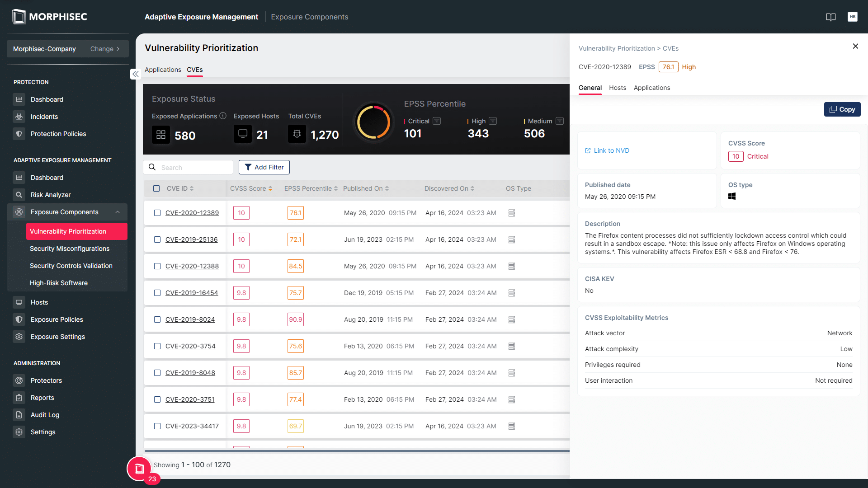This screenshot has height=488, width=868.
Task: Open Exposure Settings gear item
Action: tap(57, 337)
